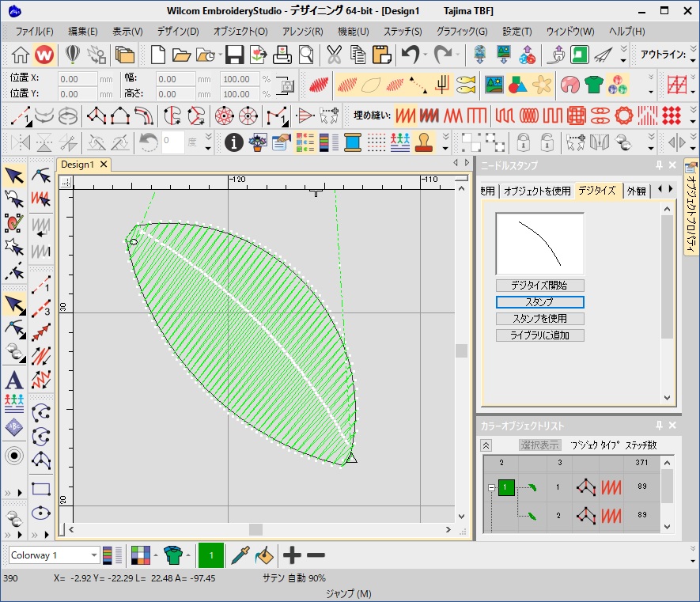Select the Lettering 'A' tool
Viewport: 700px width, 602px height.
tap(13, 381)
